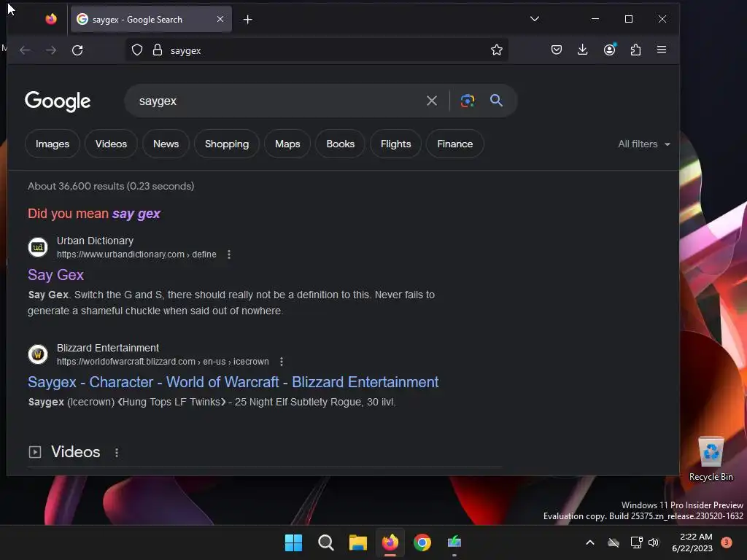
Task: Open the Saygex World of Warcraft result
Action: pyautogui.click(x=233, y=382)
